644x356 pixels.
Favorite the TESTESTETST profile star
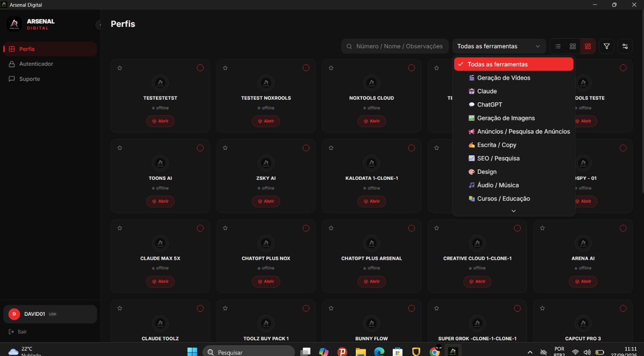pos(120,68)
